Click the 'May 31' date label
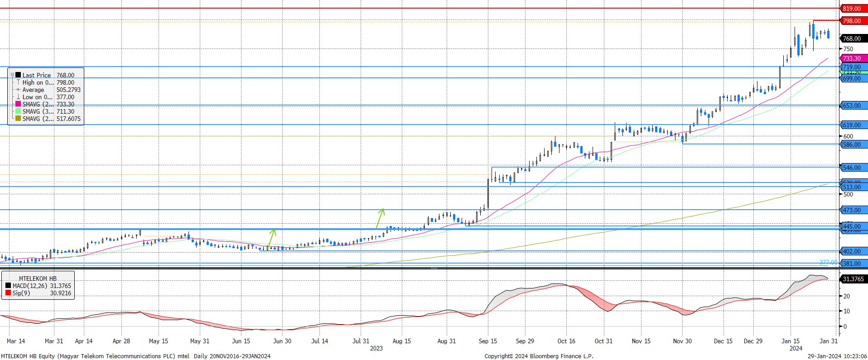 click(200, 341)
